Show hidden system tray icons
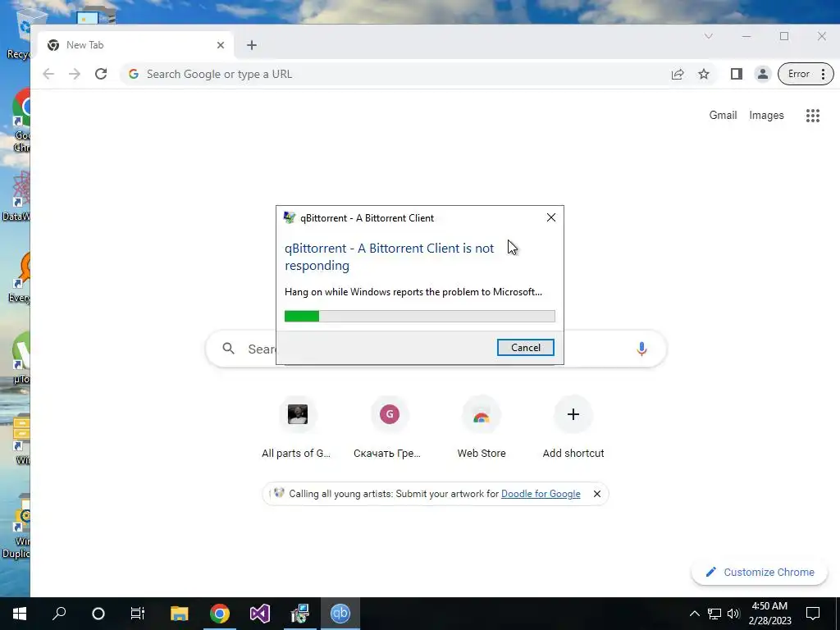 pos(694,614)
